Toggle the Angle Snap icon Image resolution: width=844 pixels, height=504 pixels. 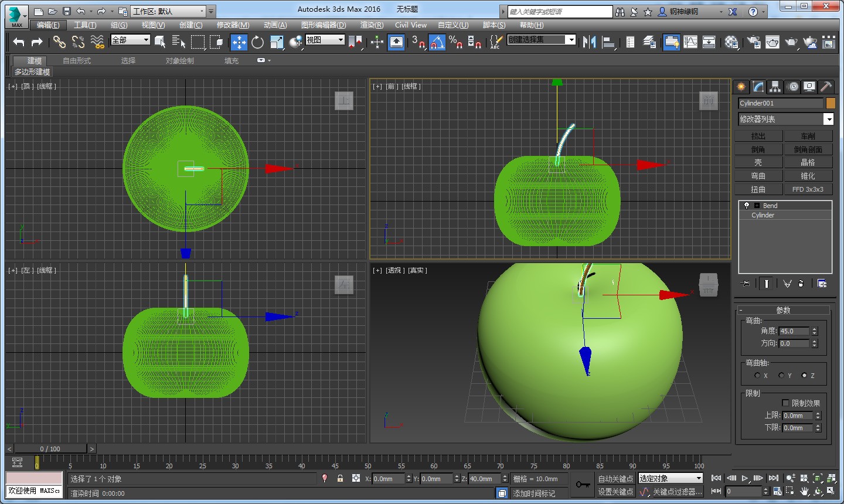[x=437, y=42]
